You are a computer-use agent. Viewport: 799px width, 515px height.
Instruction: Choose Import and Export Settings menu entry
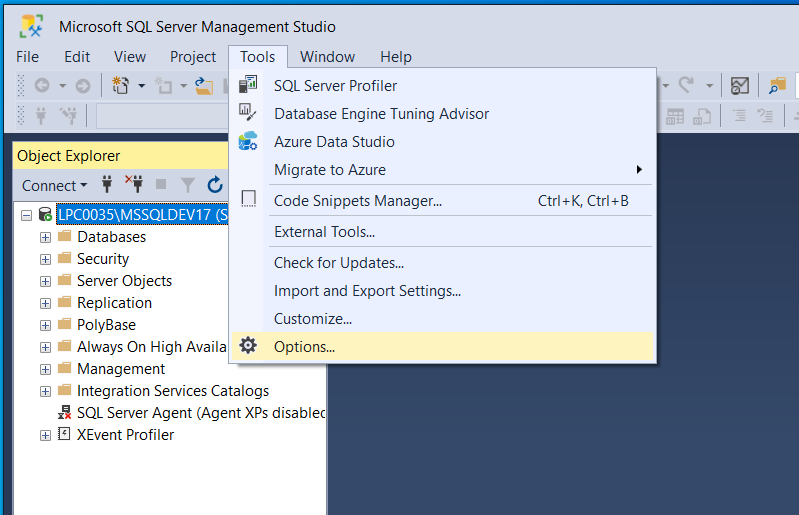tap(367, 291)
